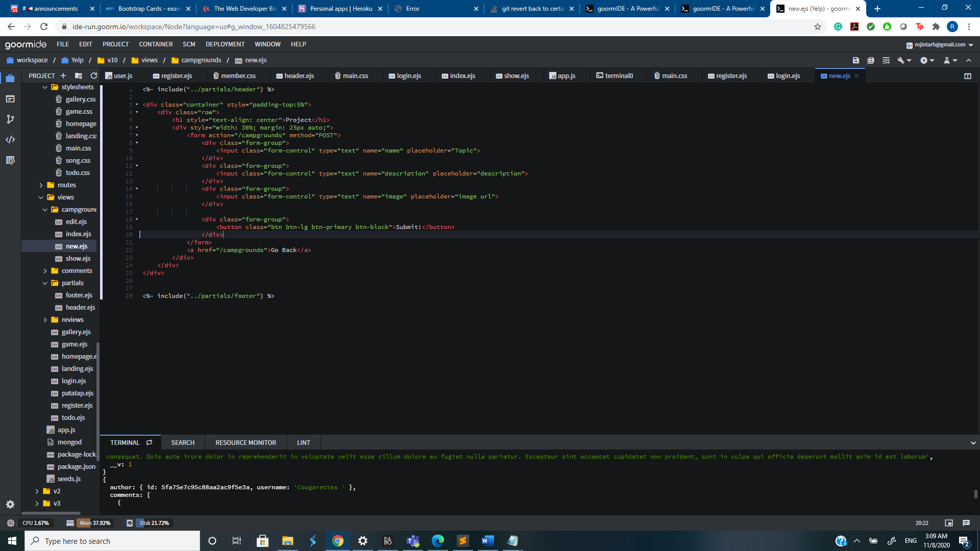Image resolution: width=980 pixels, height=551 pixels.
Task: Click the find-in-files search list icon
Action: coord(886,60)
